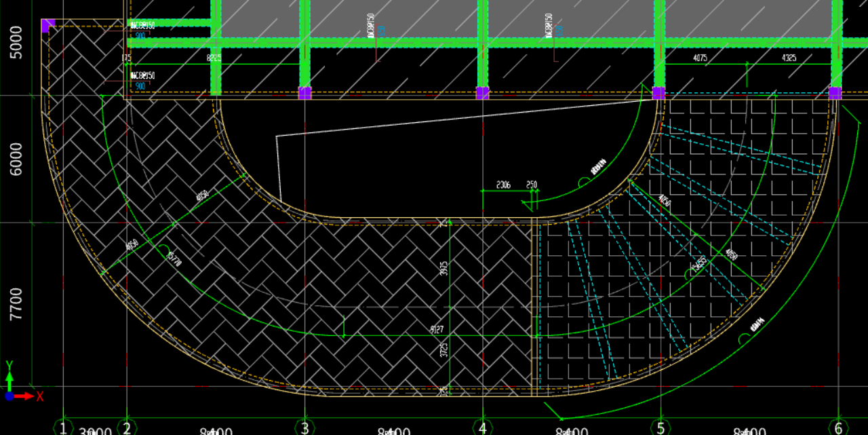Select axis grid bubble number 6
This screenshot has height=435, width=868.
838,428
